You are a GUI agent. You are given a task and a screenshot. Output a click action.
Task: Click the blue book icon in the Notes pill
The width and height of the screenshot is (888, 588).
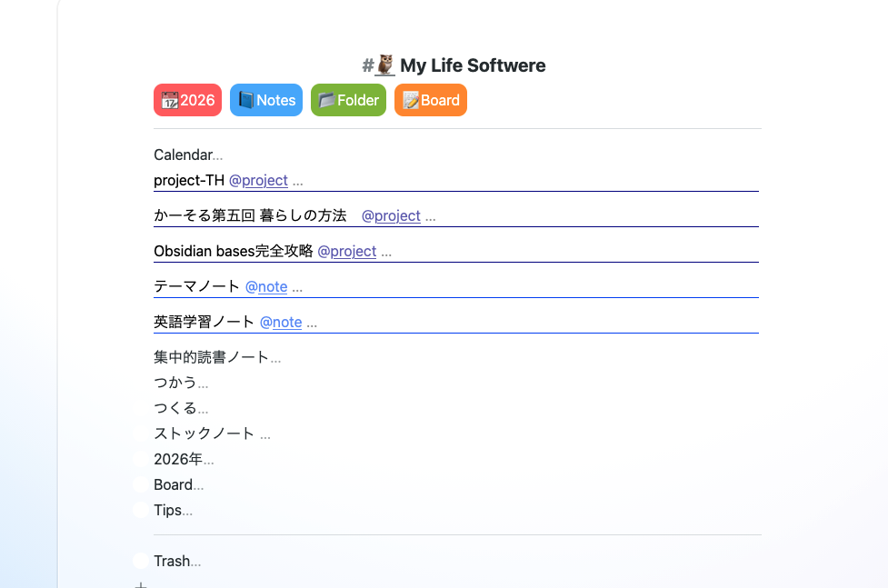pyautogui.click(x=245, y=100)
